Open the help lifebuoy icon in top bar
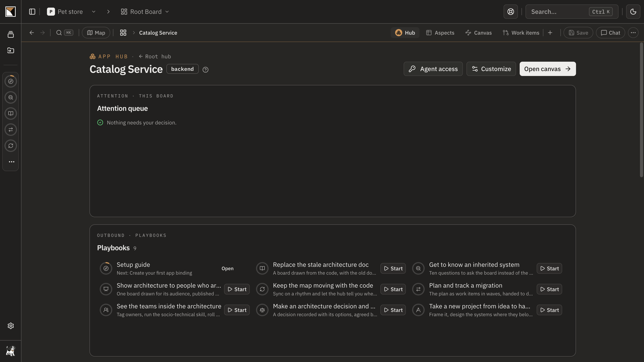The image size is (644, 362). pyautogui.click(x=511, y=12)
